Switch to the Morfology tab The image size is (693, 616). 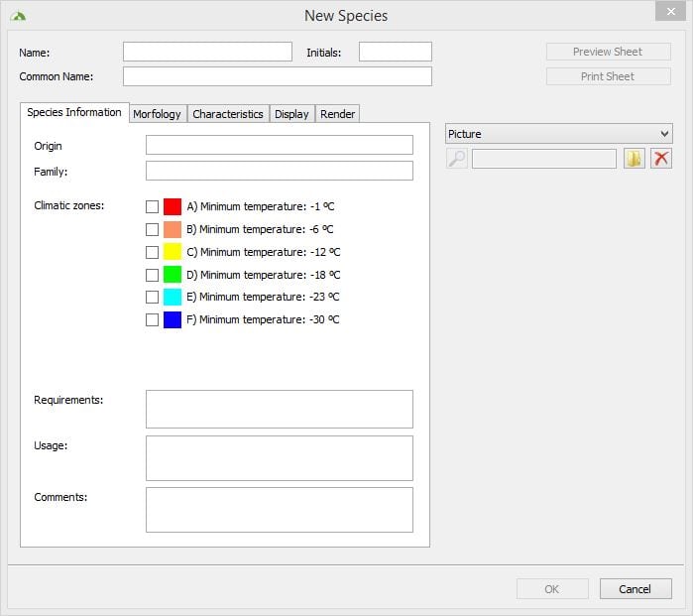[x=158, y=114]
